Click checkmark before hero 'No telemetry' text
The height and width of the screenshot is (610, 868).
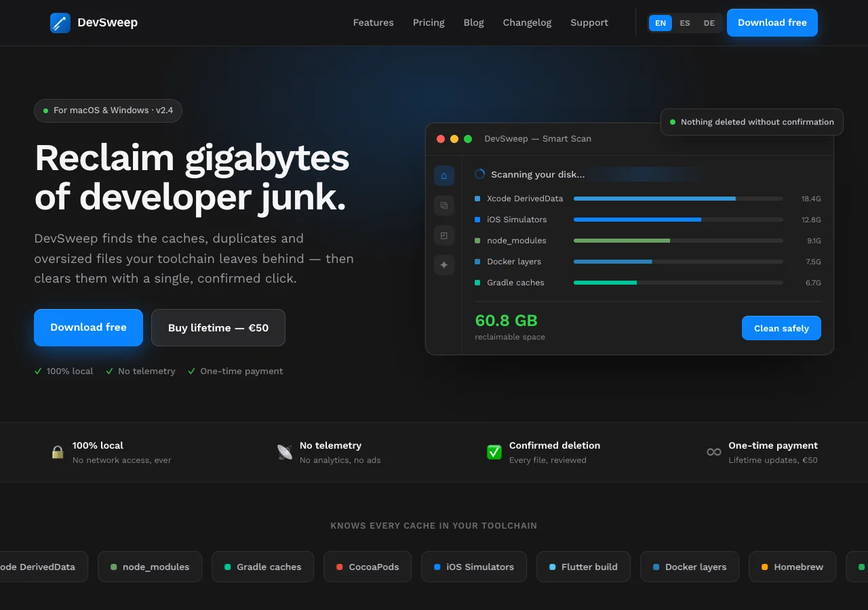(109, 371)
